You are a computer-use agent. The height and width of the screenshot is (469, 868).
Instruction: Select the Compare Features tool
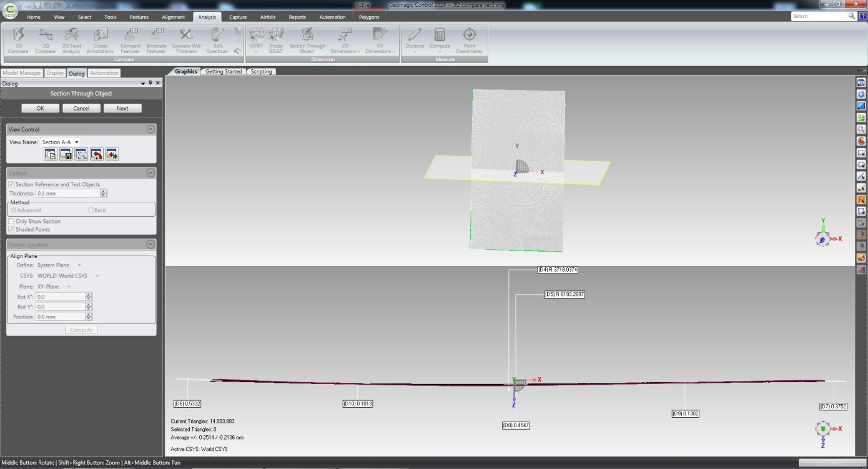point(131,41)
